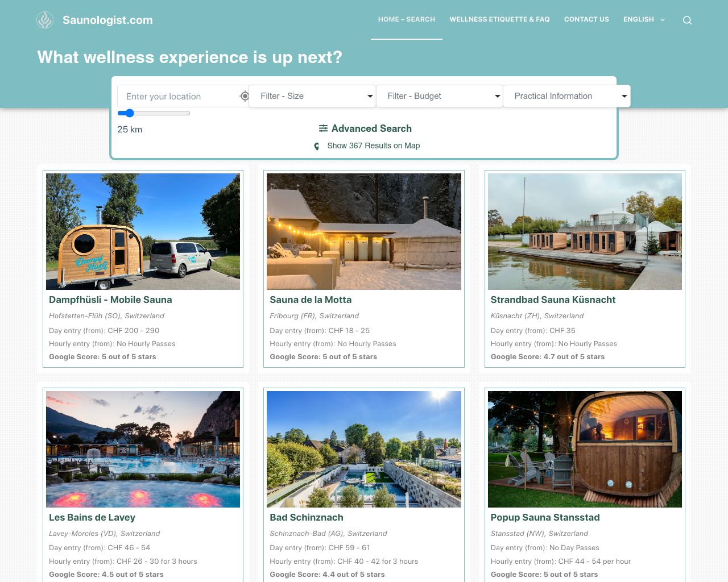Open Sauna de la Motta photo
The height and width of the screenshot is (582, 728).
click(364, 231)
